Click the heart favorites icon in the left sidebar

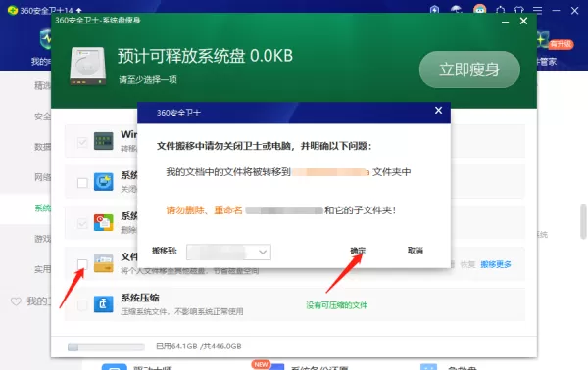[x=16, y=301]
